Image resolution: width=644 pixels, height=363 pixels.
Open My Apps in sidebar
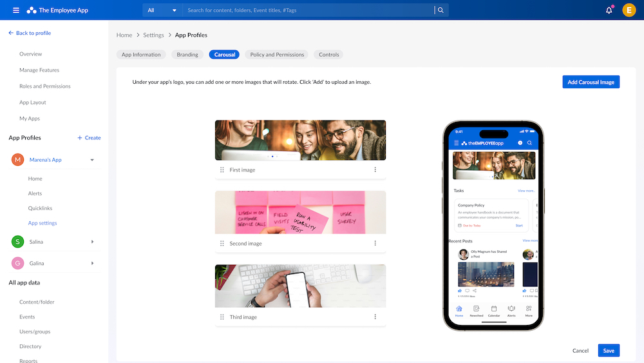(30, 119)
